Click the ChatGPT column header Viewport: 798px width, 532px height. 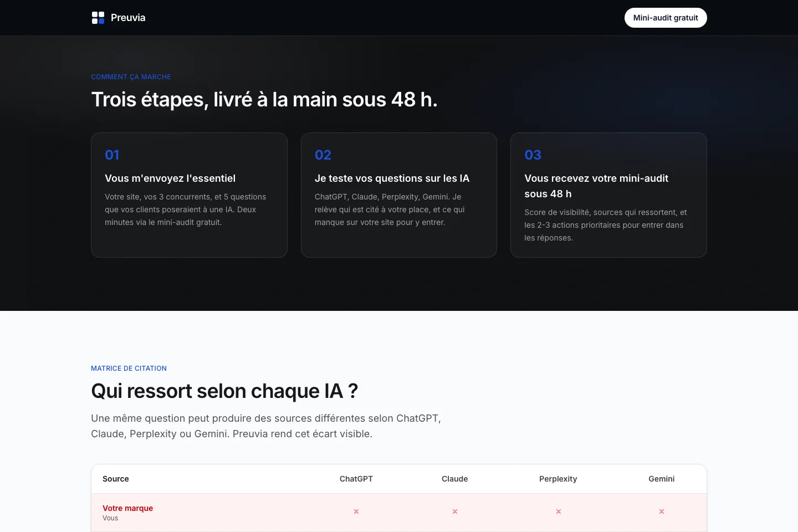coord(356,479)
